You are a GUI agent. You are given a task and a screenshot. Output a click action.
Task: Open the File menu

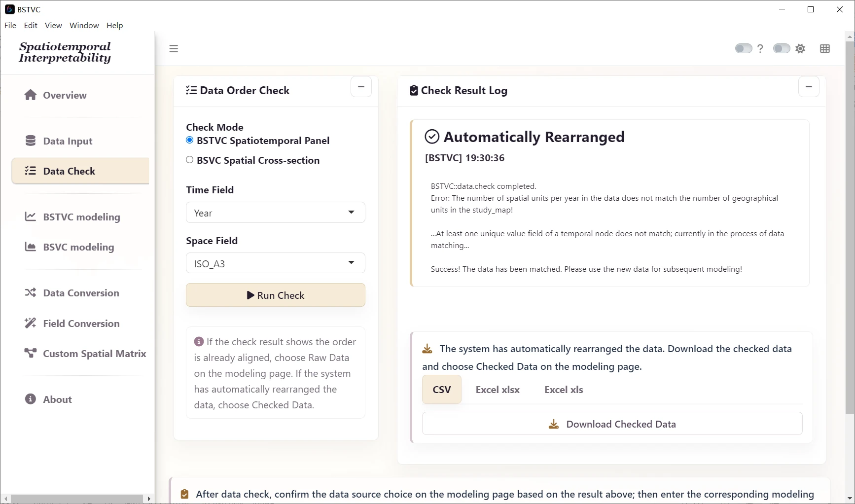[10, 25]
